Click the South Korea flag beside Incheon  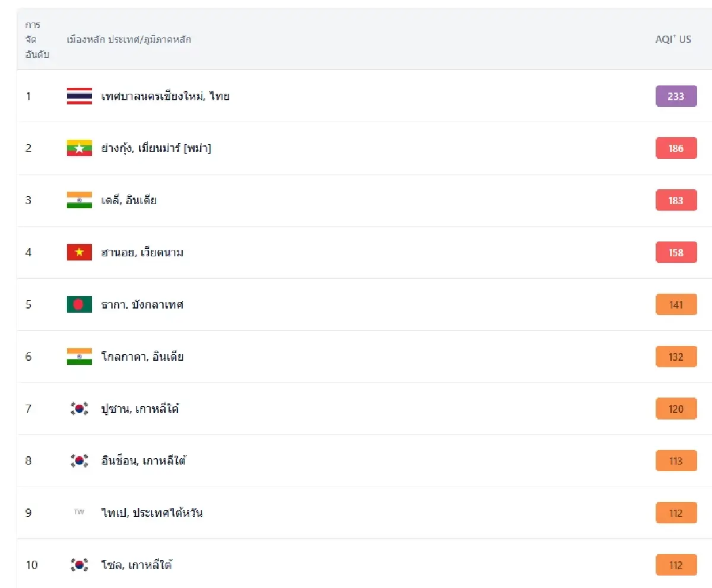(79, 461)
